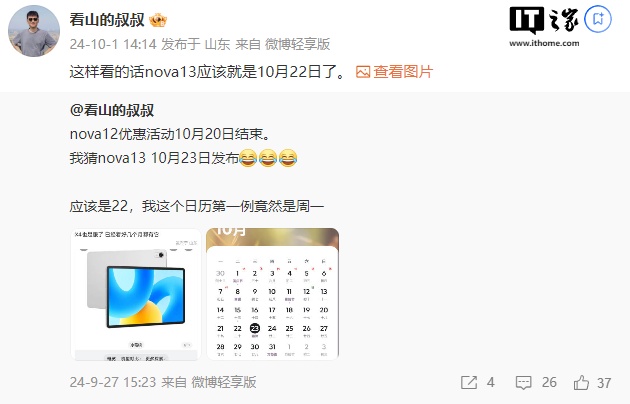The width and height of the screenshot is (630, 404).
Task: Click the 37 likes count
Action: (x=604, y=383)
